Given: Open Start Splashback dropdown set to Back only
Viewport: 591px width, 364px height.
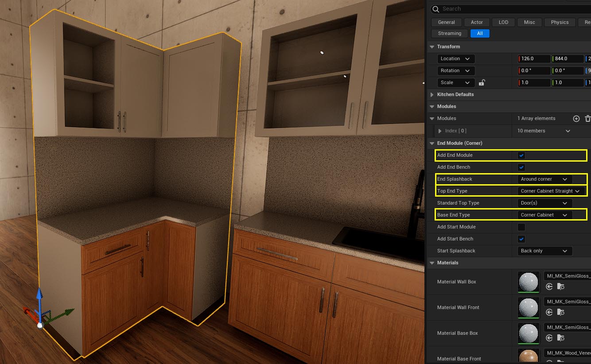Looking at the screenshot, I should (x=545, y=251).
